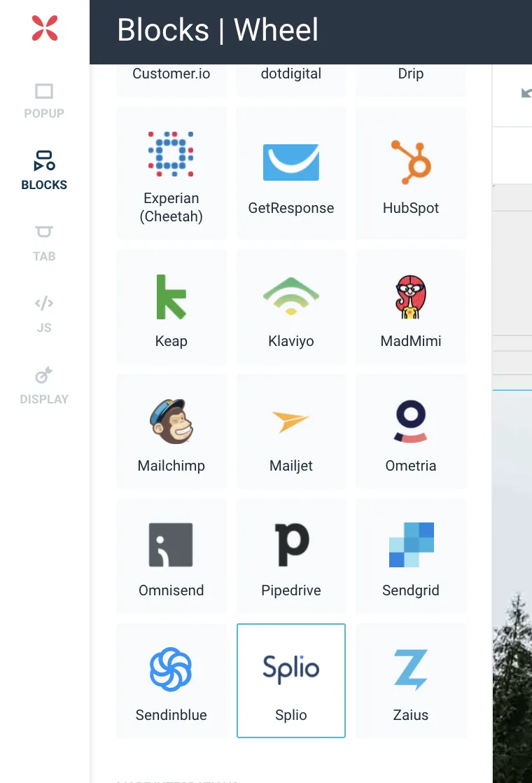Switch to the Tab sidebar section
532x783 pixels.
click(x=44, y=244)
